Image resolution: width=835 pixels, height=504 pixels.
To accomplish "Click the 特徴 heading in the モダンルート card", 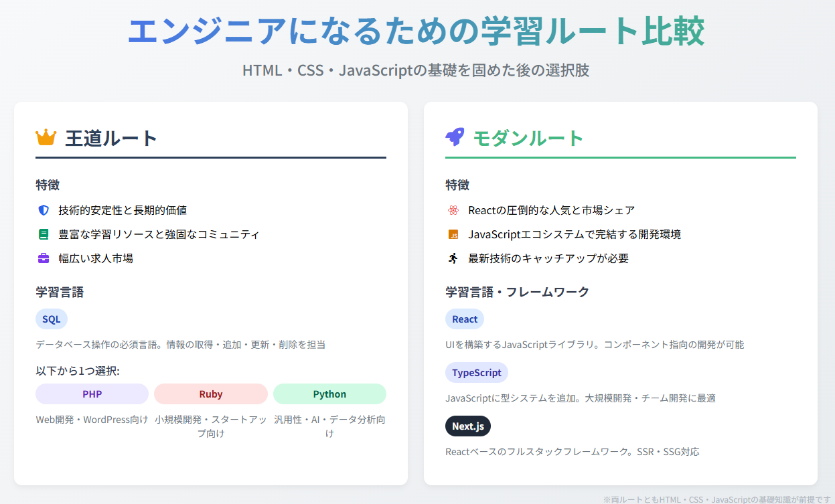I will [457, 185].
